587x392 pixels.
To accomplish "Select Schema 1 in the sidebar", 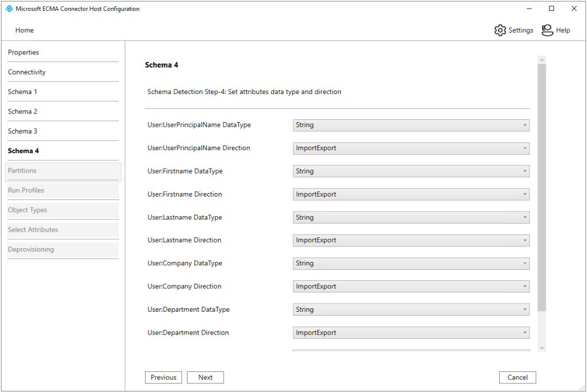I will pos(23,92).
